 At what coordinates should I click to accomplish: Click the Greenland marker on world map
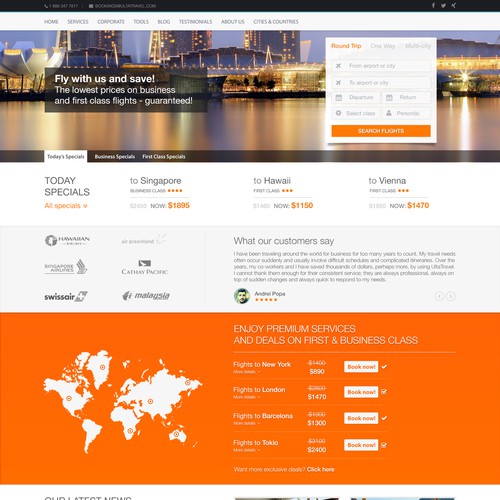102,367
